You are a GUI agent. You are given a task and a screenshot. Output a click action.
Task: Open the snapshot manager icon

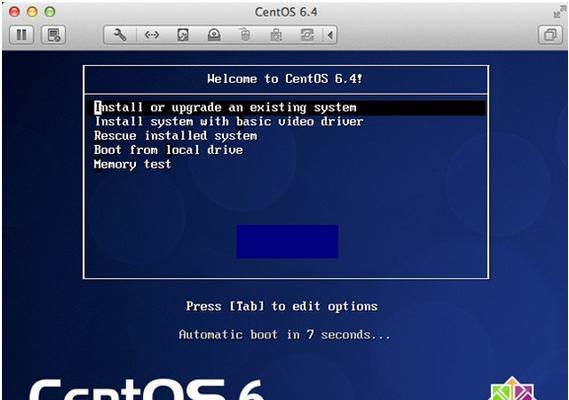(54, 35)
